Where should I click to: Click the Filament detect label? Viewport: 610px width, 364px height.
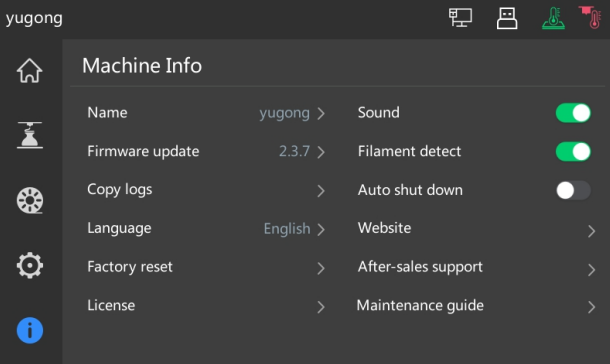[409, 151]
